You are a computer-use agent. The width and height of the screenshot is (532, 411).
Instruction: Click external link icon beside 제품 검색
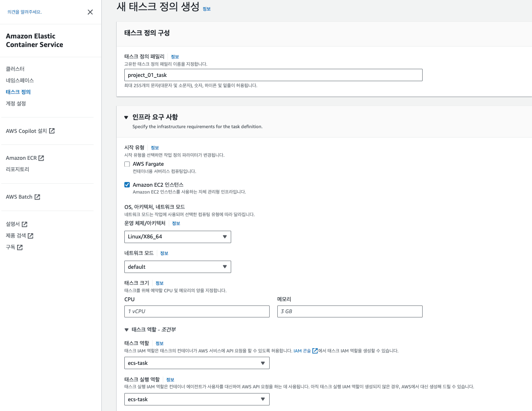coord(30,236)
